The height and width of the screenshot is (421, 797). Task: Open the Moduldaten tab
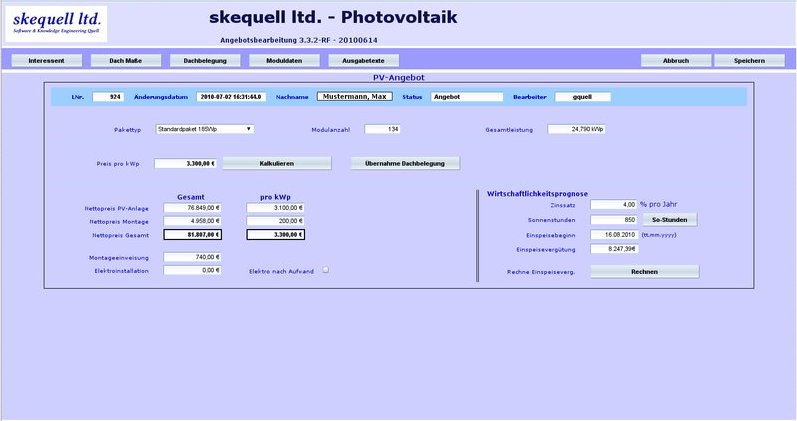pos(284,61)
